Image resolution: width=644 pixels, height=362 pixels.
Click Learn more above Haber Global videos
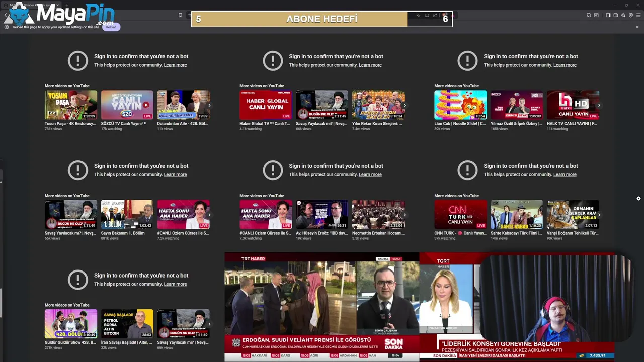pyautogui.click(x=370, y=65)
